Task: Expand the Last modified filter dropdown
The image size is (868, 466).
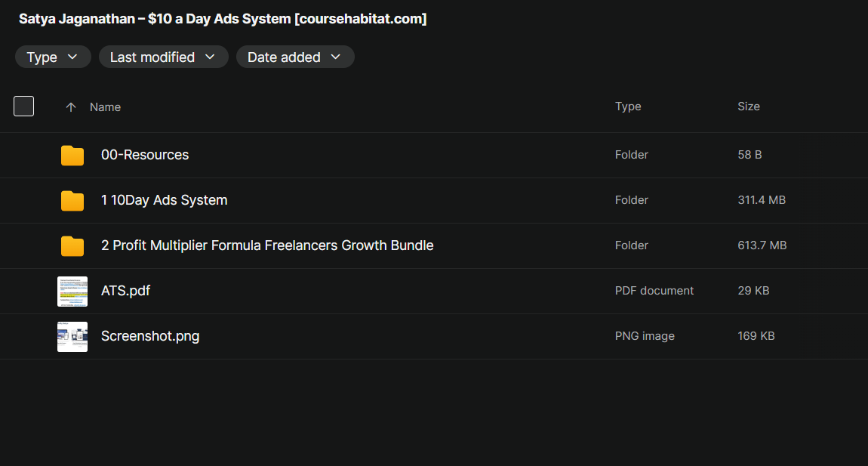Action: pos(163,57)
